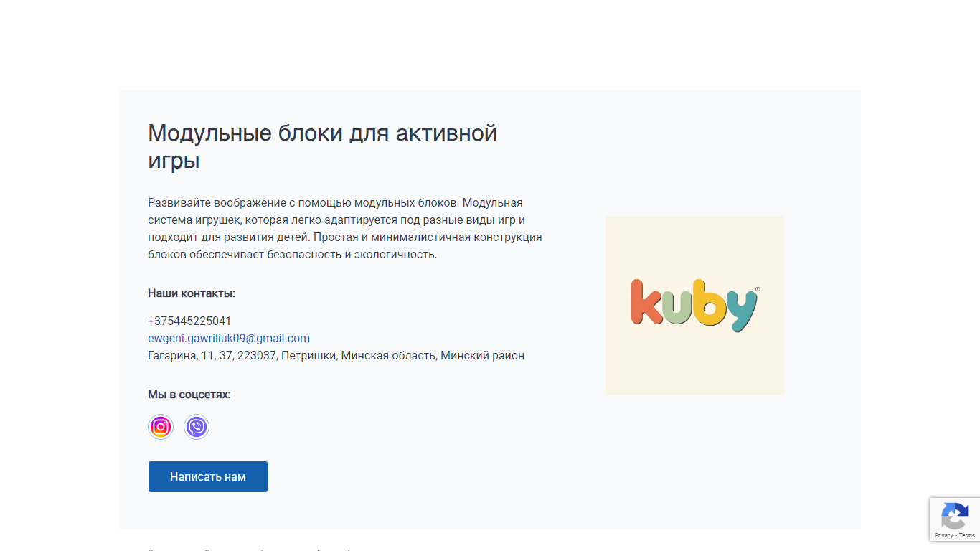The width and height of the screenshot is (980, 551).
Task: Click the kuby logo image
Action: [x=695, y=306]
